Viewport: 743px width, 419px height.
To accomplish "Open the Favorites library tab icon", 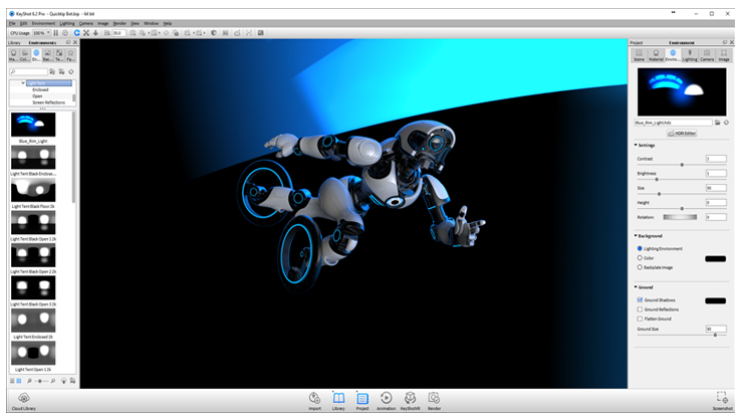I will coord(70,55).
